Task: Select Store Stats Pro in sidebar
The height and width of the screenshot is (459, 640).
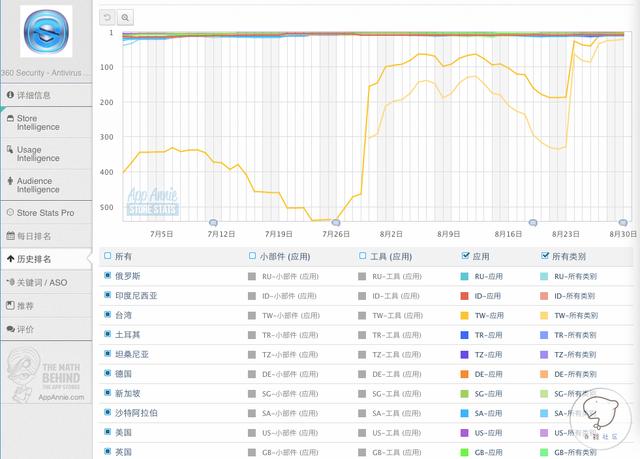Action: [x=45, y=212]
